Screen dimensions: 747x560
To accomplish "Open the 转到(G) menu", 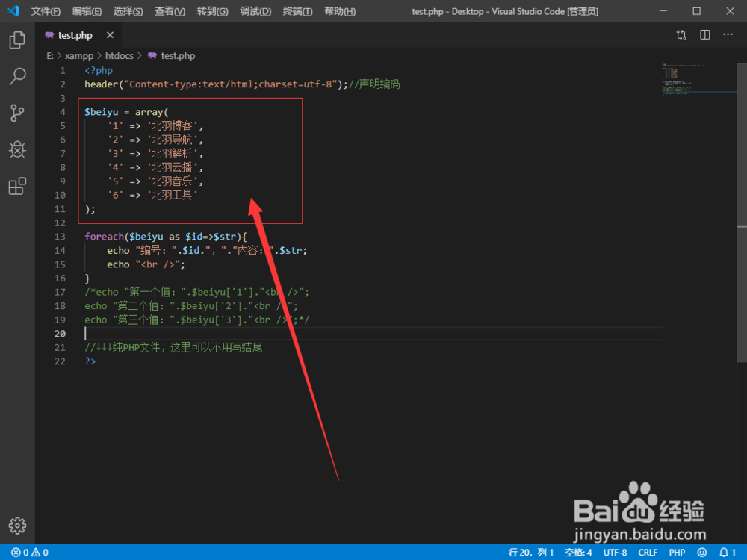I will tap(212, 11).
